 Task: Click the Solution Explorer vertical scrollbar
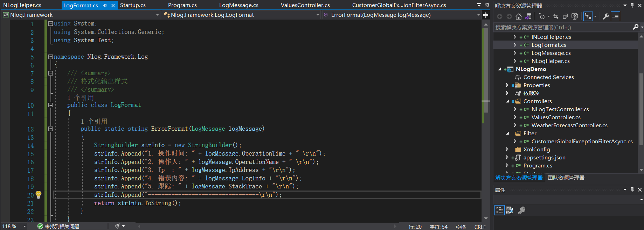(x=641, y=108)
